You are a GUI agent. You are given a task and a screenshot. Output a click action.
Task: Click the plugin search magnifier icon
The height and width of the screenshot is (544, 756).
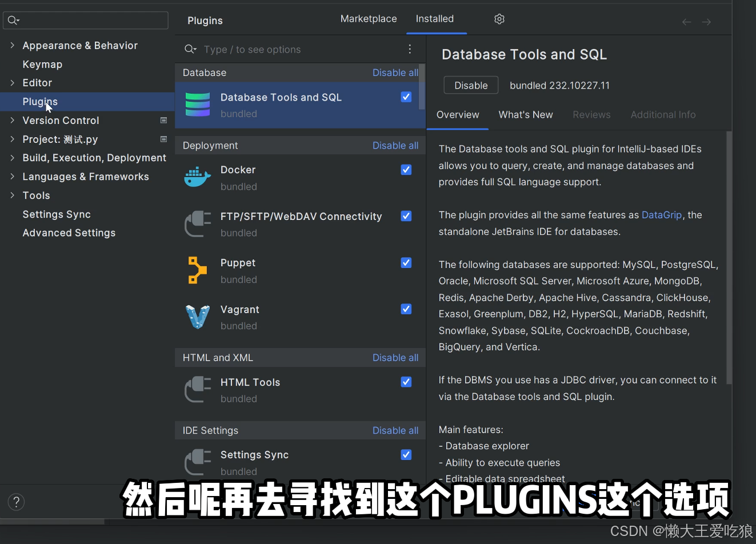click(190, 50)
